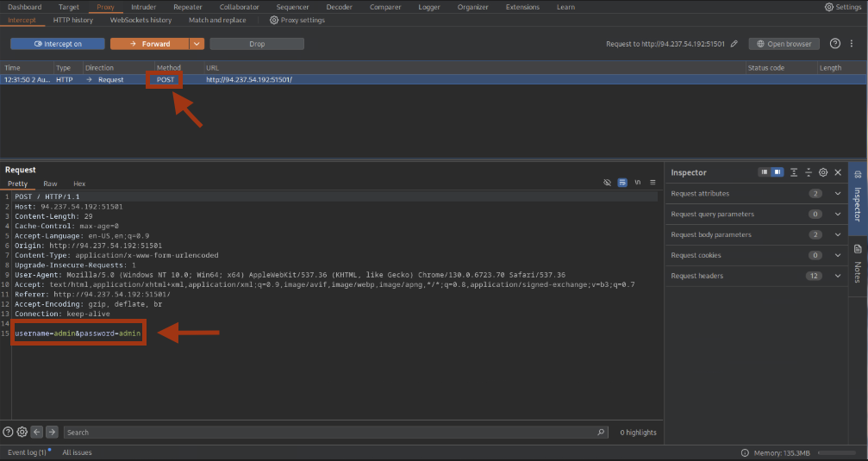Open the Organizer tab
The width and height of the screenshot is (868, 461).
[x=472, y=7]
